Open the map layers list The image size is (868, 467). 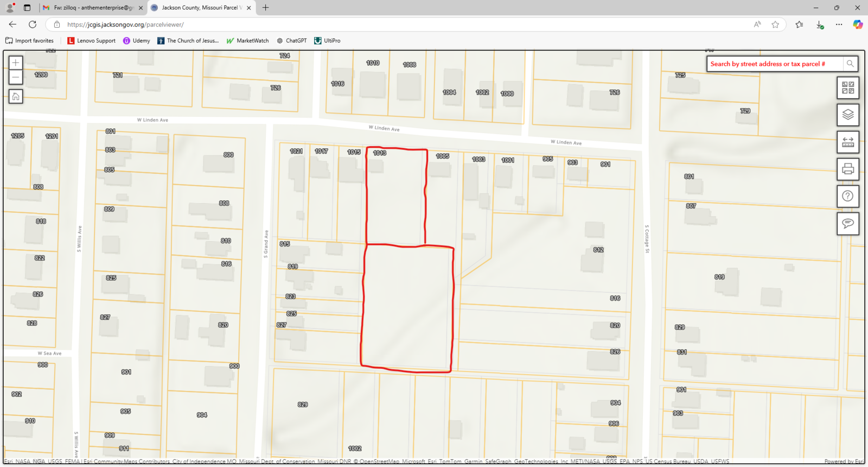click(847, 115)
